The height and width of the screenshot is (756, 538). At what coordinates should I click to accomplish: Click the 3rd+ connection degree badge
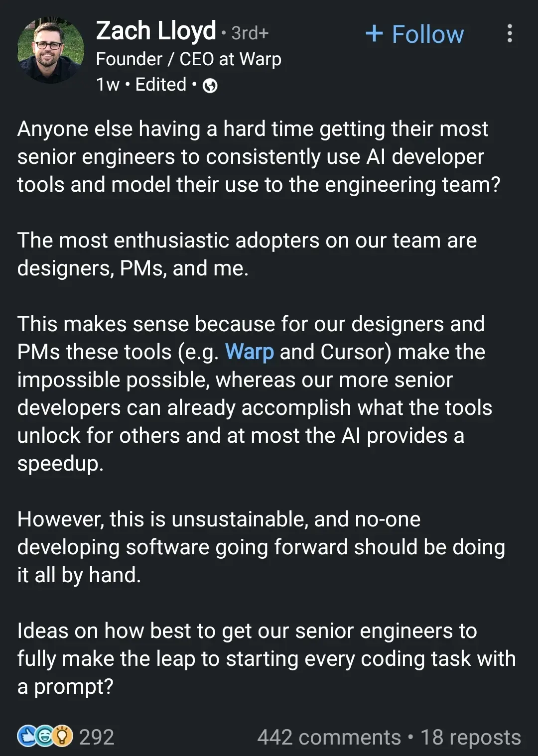tap(250, 33)
